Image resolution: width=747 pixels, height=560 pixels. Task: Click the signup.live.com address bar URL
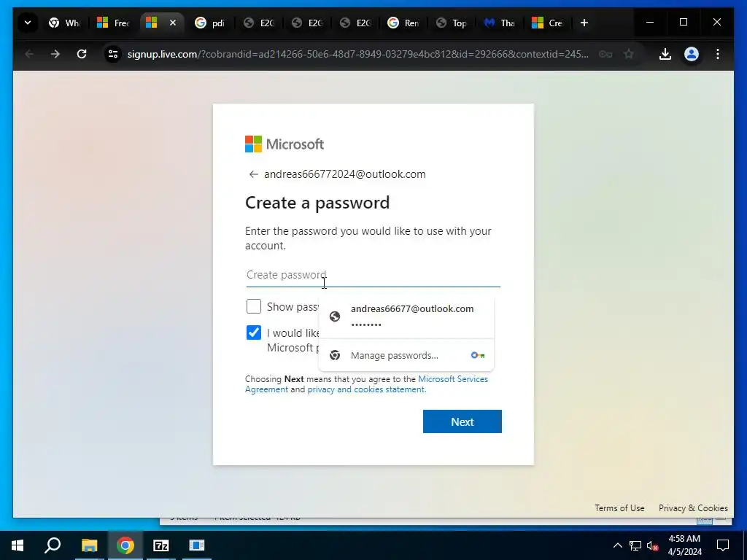pos(357,54)
